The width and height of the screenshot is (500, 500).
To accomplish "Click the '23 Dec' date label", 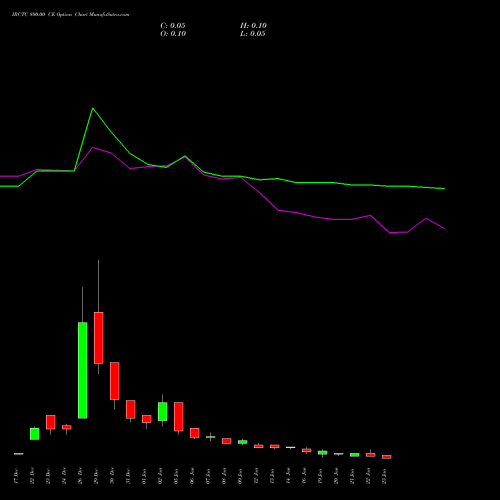I will click(49, 476).
